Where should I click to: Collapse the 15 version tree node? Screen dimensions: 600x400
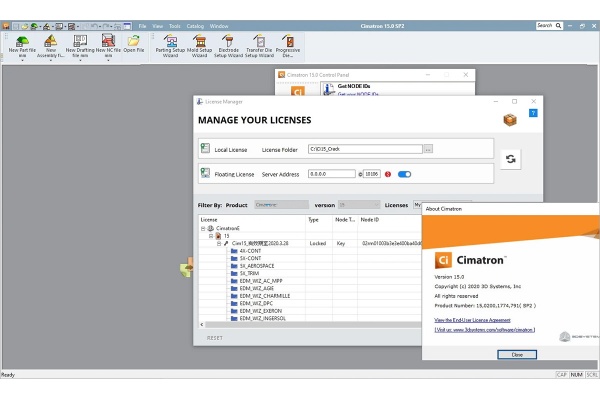(x=211, y=236)
